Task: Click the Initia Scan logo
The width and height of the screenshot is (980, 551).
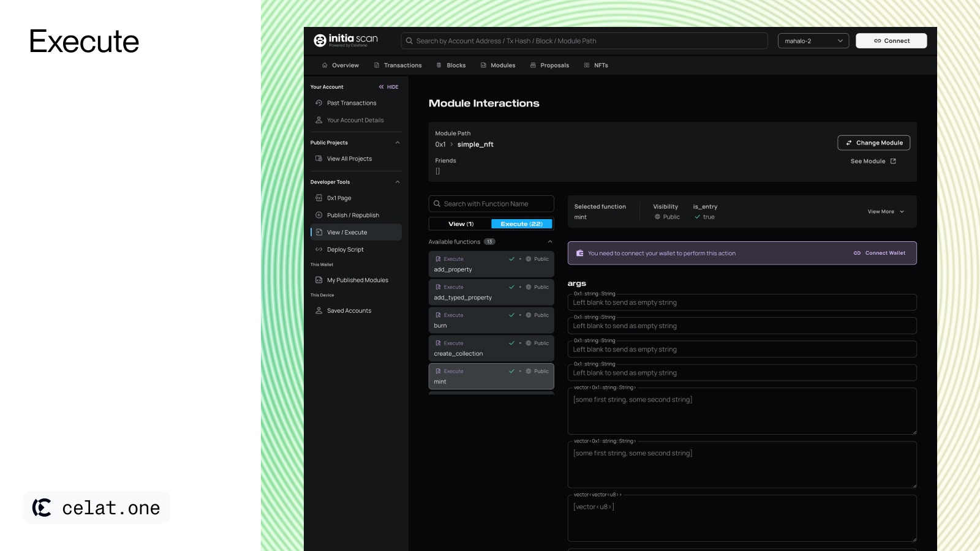Action: tap(345, 40)
